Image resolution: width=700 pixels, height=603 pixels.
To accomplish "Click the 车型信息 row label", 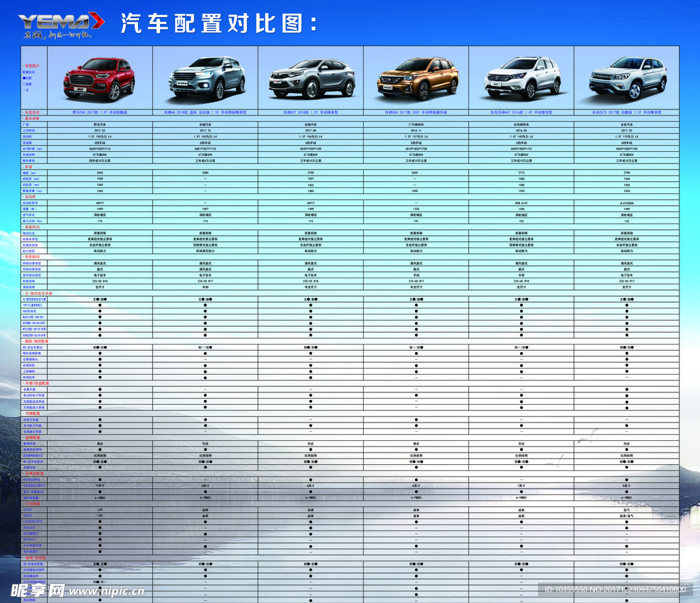I will (x=31, y=113).
